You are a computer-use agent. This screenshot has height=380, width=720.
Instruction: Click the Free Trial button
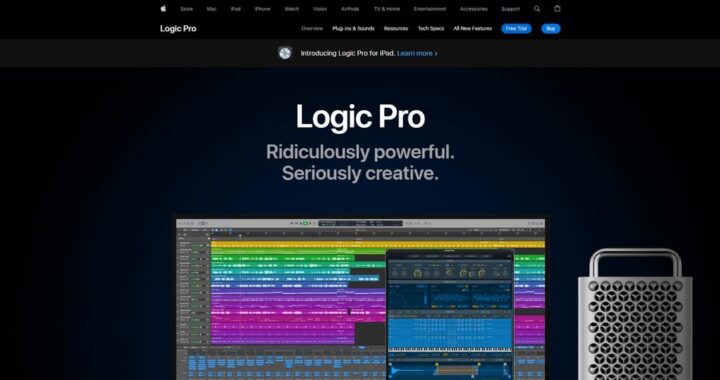pyautogui.click(x=516, y=28)
